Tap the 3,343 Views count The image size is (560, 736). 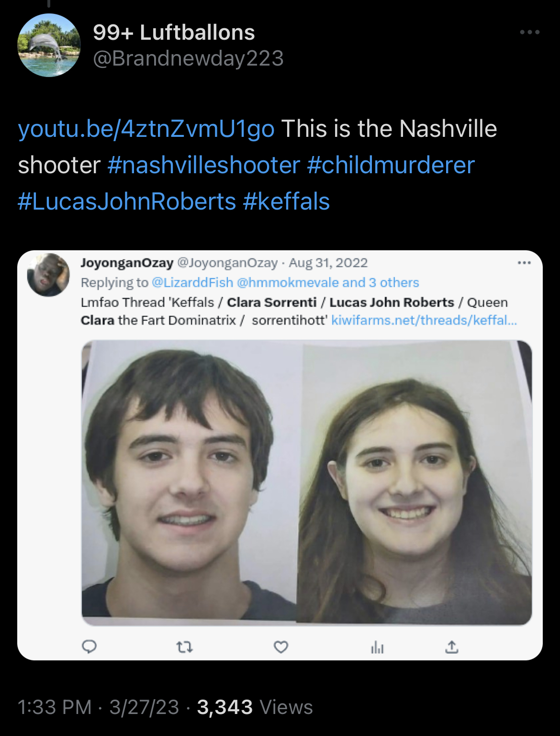[255, 707]
